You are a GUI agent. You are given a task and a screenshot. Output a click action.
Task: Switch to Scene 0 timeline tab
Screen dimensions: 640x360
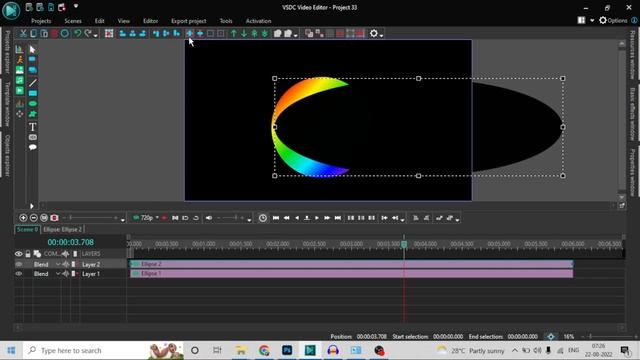pos(27,229)
